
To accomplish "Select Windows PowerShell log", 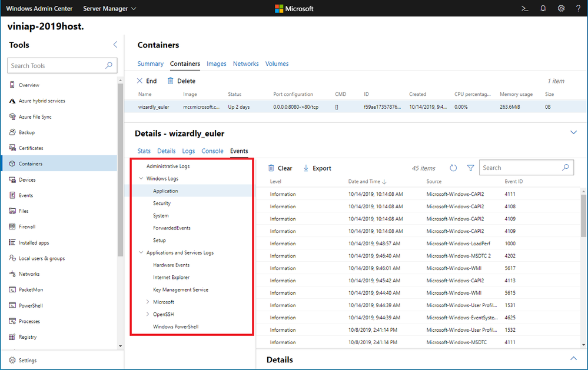I will (175, 326).
